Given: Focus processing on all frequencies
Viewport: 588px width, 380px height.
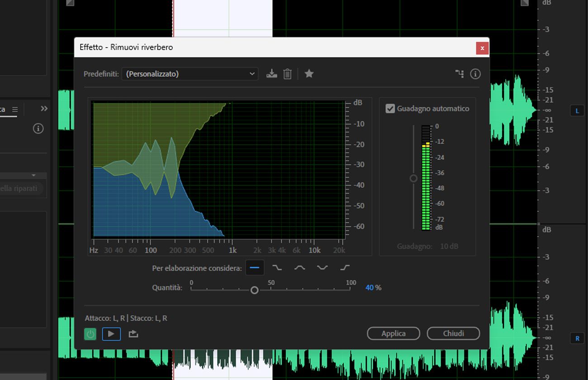Looking at the screenshot, I should tap(255, 268).
